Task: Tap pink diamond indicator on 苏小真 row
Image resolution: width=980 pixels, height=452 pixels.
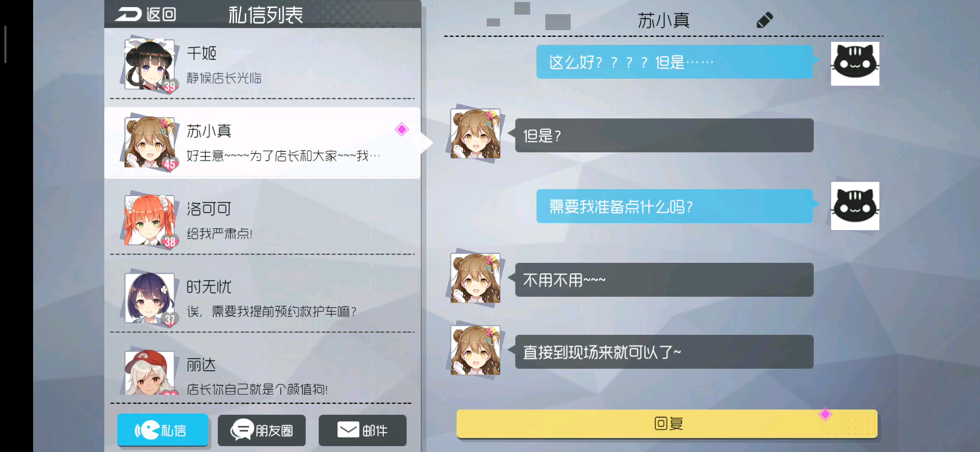Action: 402,129
